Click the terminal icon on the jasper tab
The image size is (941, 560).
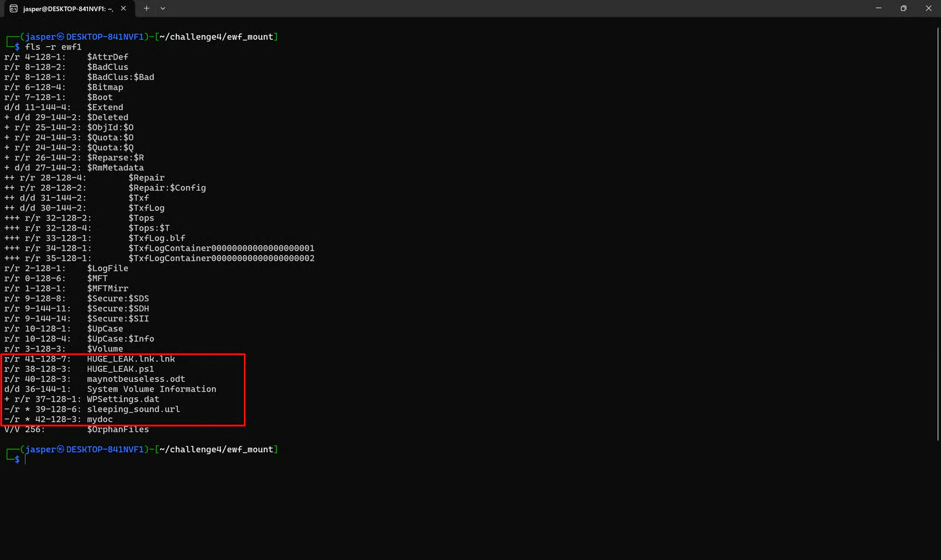pyautogui.click(x=14, y=9)
